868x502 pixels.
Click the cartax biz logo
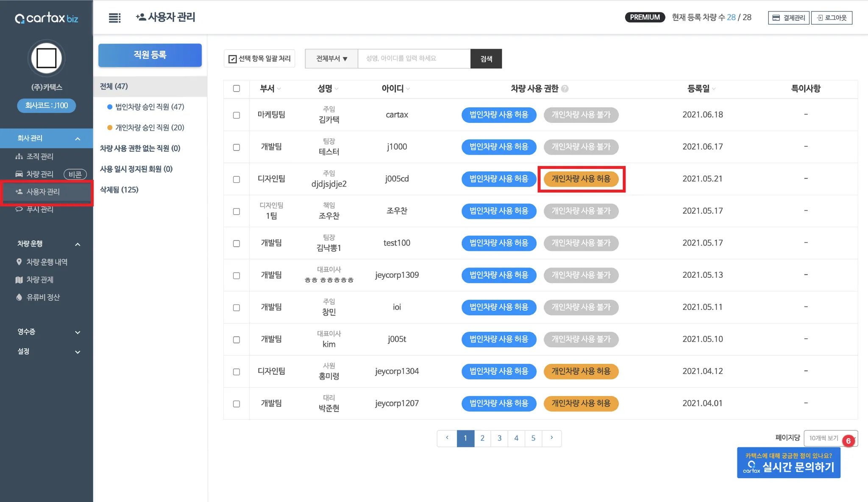[47, 18]
